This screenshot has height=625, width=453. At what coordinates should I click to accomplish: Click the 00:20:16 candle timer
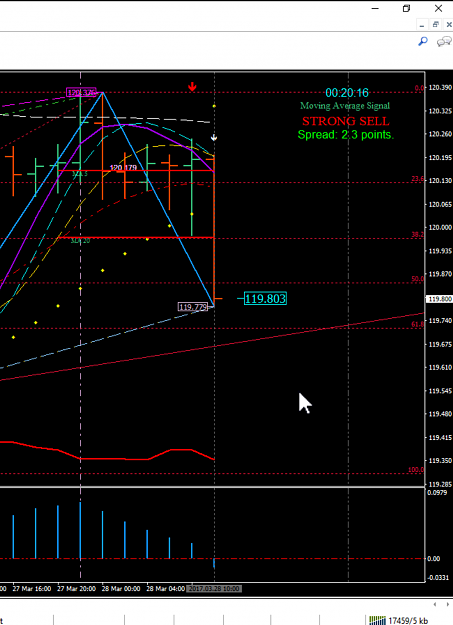coord(347,93)
